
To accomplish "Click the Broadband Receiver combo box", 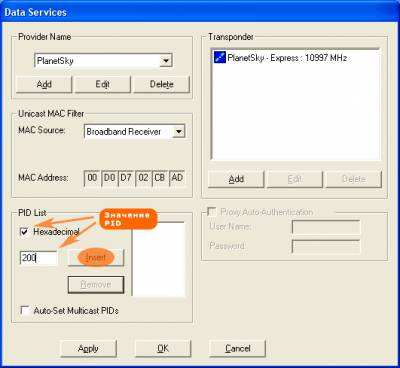I will coord(134,132).
